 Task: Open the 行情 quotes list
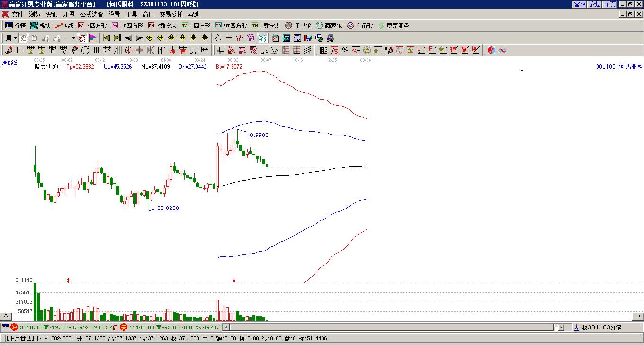pos(15,26)
